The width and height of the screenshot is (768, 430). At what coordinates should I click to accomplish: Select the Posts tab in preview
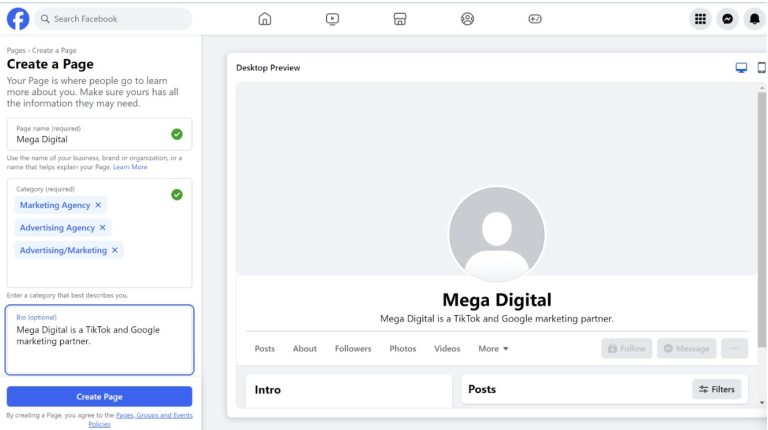click(x=264, y=349)
